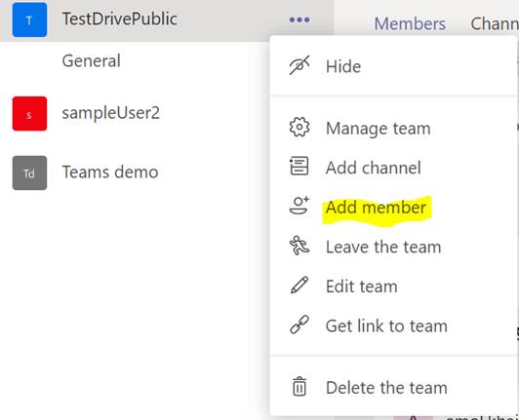This screenshot has width=519, height=420.
Task: Click the running figure Leave icon
Action: click(x=299, y=246)
